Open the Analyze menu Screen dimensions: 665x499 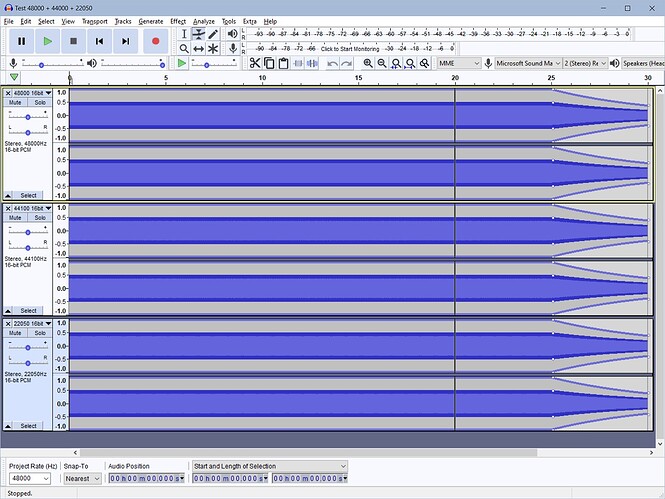[x=204, y=21]
